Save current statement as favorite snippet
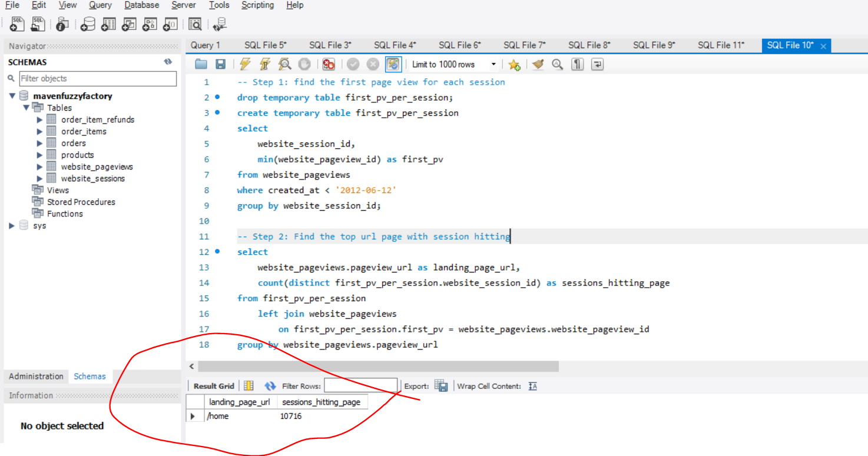The image size is (868, 456). coord(514,64)
